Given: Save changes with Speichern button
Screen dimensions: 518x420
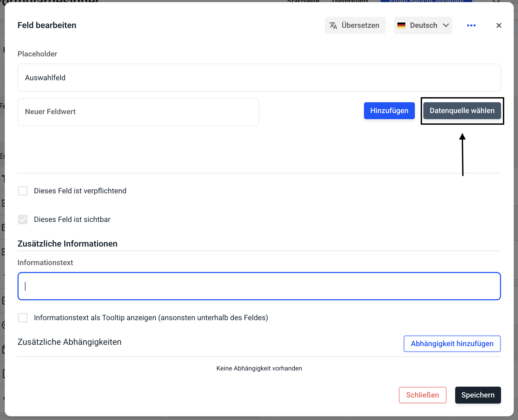Looking at the screenshot, I should [x=478, y=395].
